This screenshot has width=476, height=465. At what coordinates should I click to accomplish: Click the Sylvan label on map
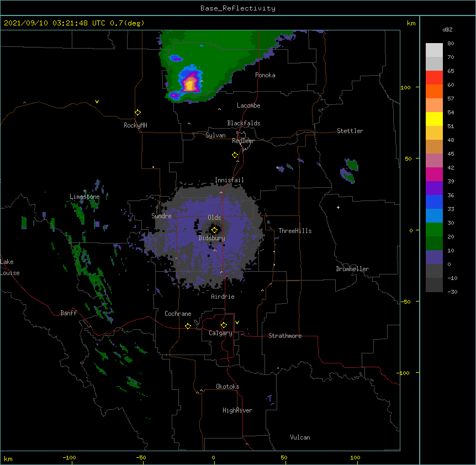tap(215, 135)
